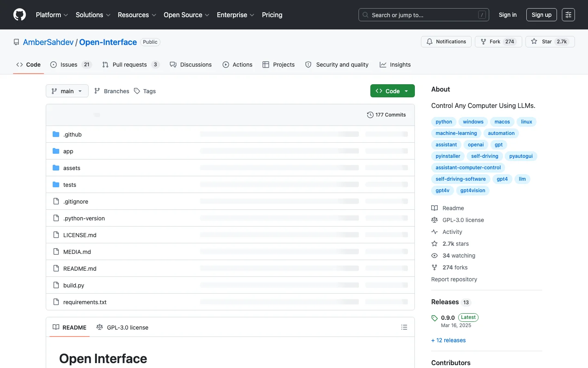Expand the Enterprise menu
The image size is (588, 368).
point(236,15)
